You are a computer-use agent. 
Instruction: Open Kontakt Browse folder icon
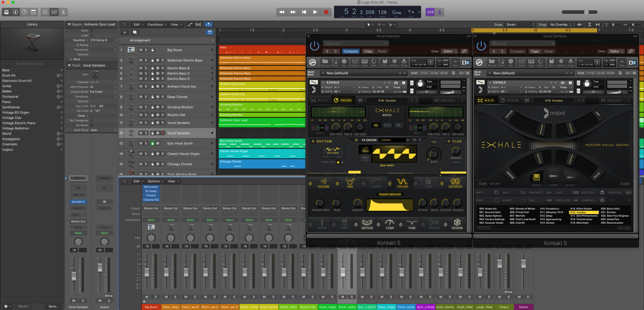[325, 62]
